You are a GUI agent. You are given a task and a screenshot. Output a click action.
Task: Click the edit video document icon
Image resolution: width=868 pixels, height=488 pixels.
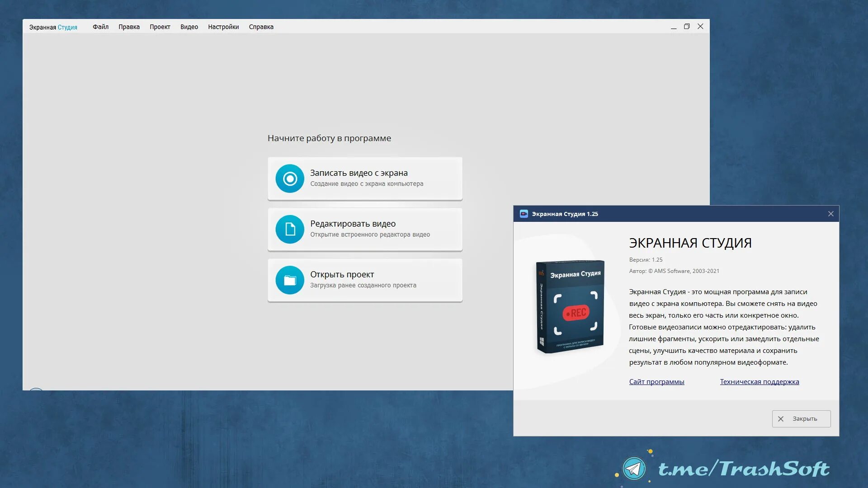pos(290,229)
